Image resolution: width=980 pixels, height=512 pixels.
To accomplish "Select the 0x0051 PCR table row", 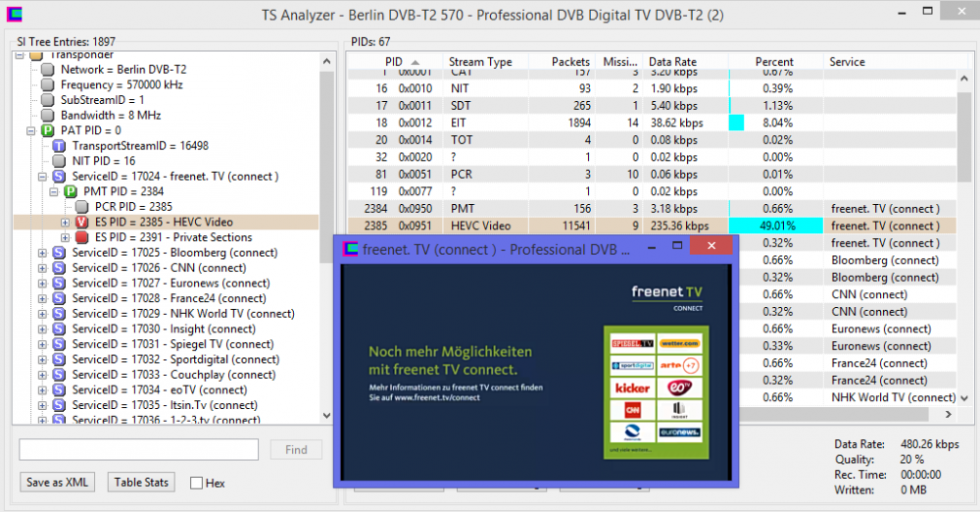I will (652, 174).
